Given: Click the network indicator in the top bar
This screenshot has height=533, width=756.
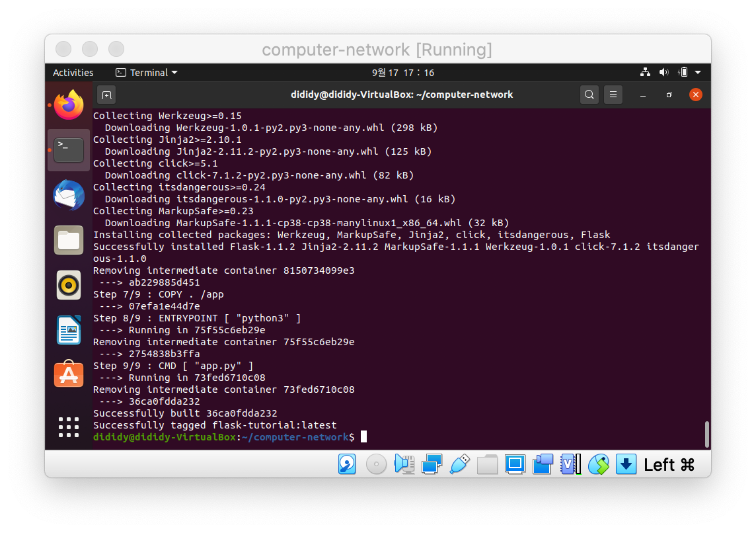Looking at the screenshot, I should click(x=645, y=72).
